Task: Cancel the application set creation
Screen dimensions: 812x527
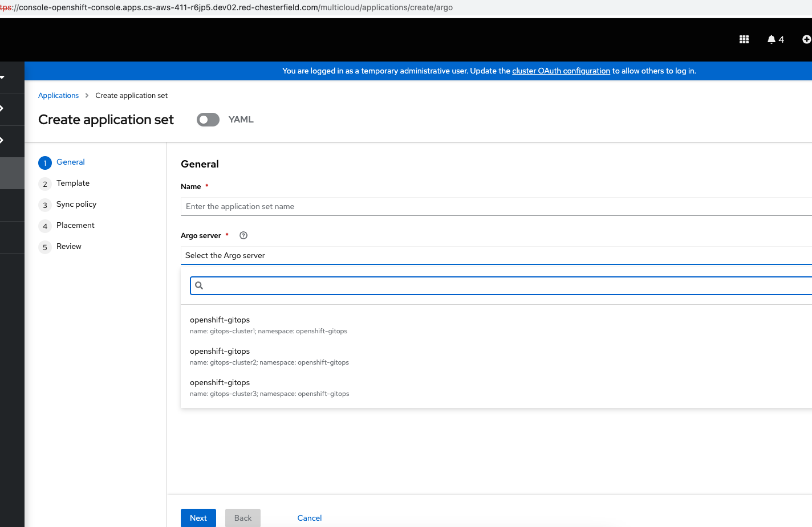Action: coord(310,518)
